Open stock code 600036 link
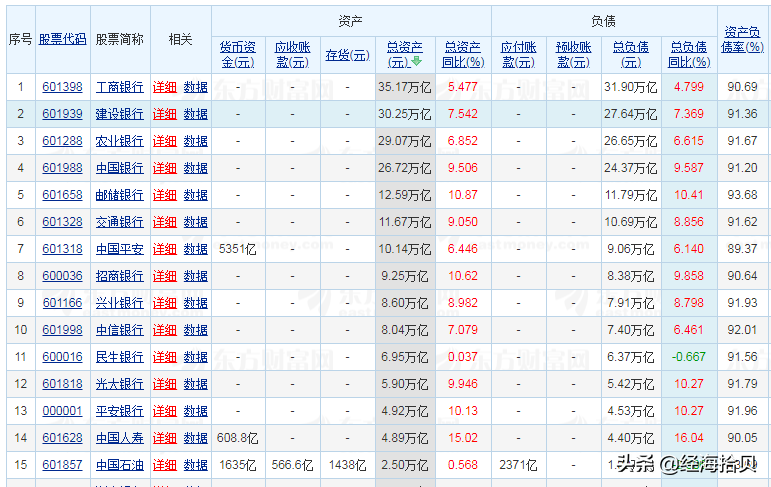This screenshot has height=487, width=771. (x=62, y=276)
